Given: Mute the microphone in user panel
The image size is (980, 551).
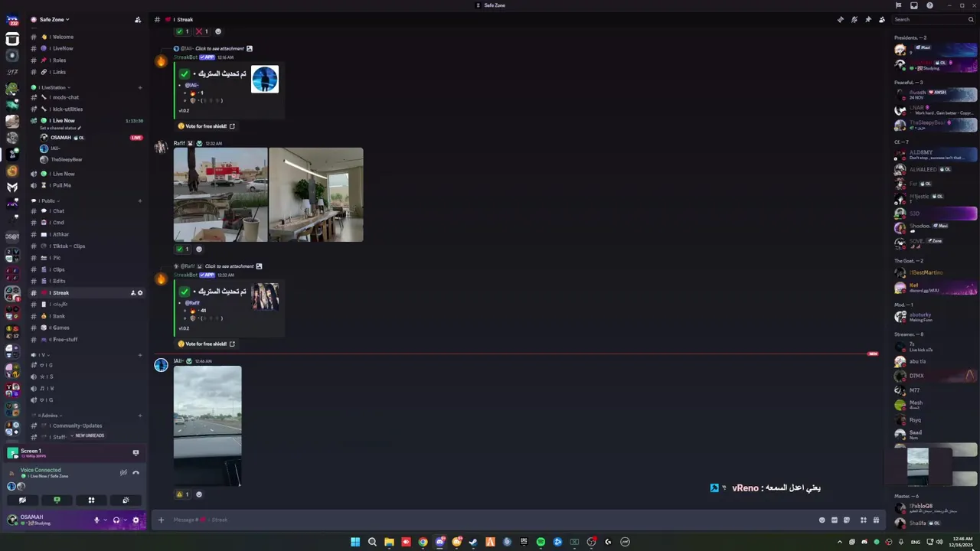Looking at the screenshot, I should tap(96, 520).
